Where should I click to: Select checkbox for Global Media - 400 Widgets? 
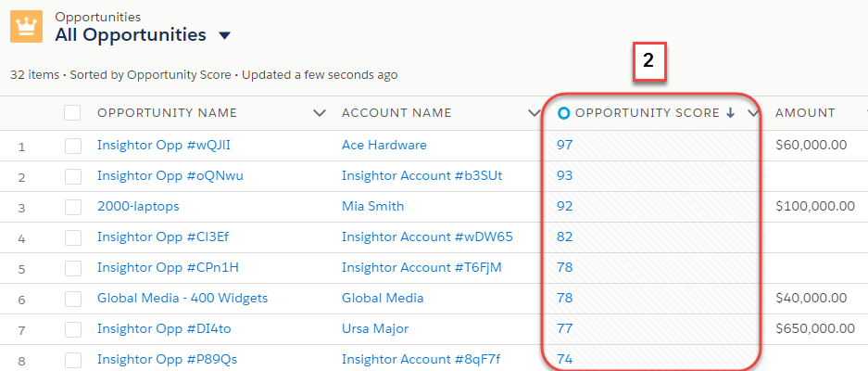[x=72, y=299]
